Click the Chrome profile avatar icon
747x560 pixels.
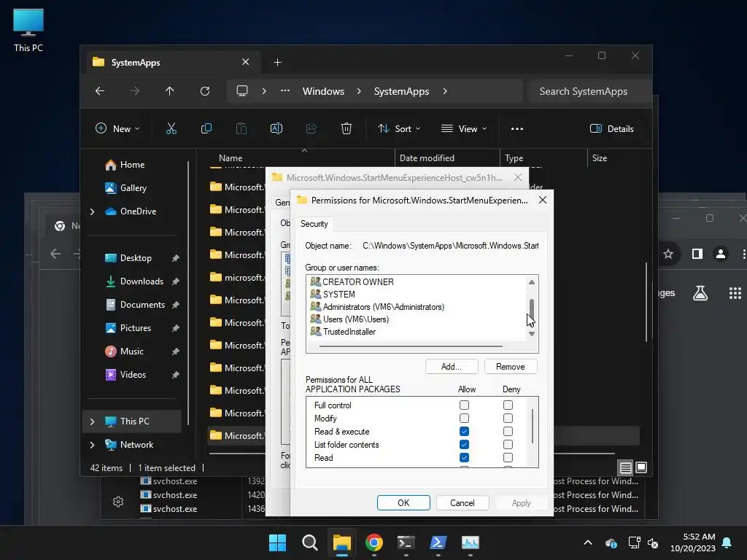pyautogui.click(x=721, y=254)
